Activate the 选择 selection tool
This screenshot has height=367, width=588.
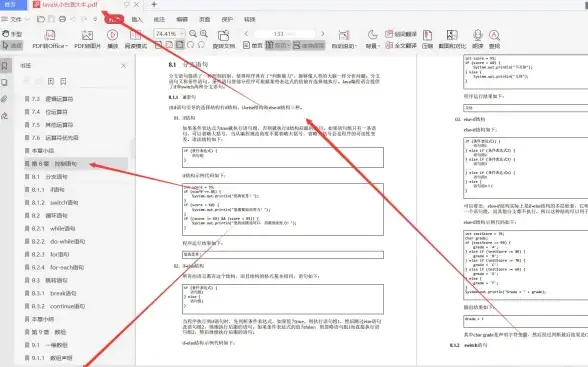(12, 45)
